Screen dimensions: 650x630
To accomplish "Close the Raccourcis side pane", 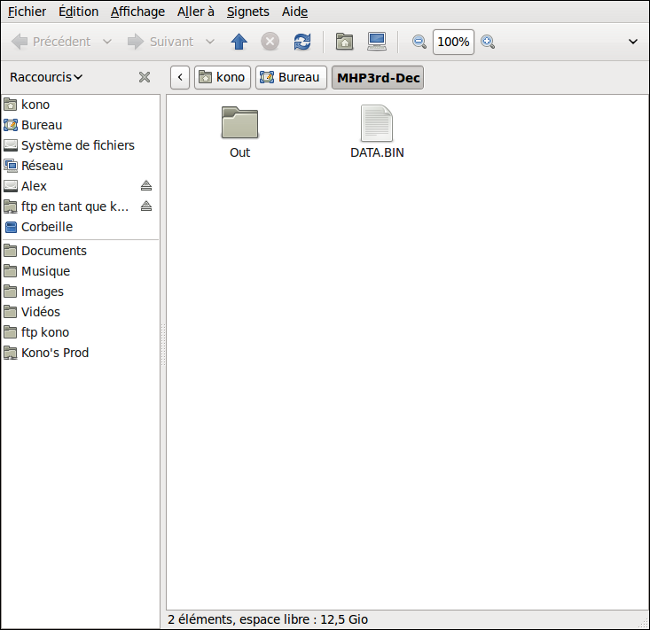I will pyautogui.click(x=144, y=77).
